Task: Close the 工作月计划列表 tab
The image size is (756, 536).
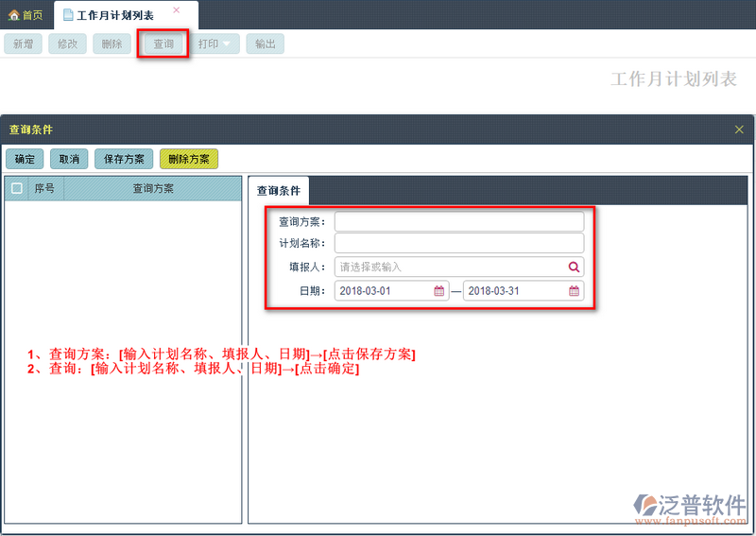Action: click(177, 10)
